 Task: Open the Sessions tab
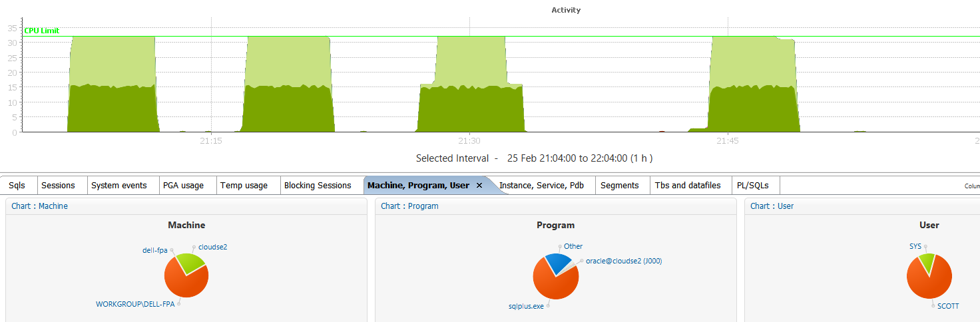point(58,186)
